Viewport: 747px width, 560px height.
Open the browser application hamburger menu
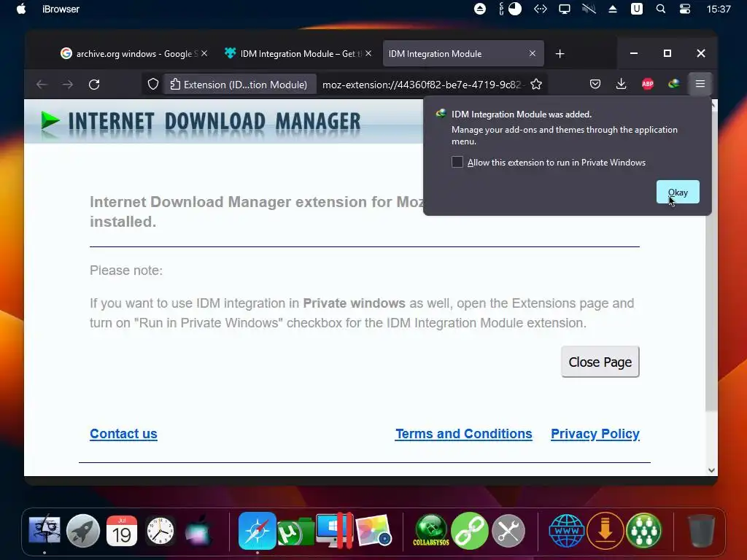pyautogui.click(x=700, y=85)
